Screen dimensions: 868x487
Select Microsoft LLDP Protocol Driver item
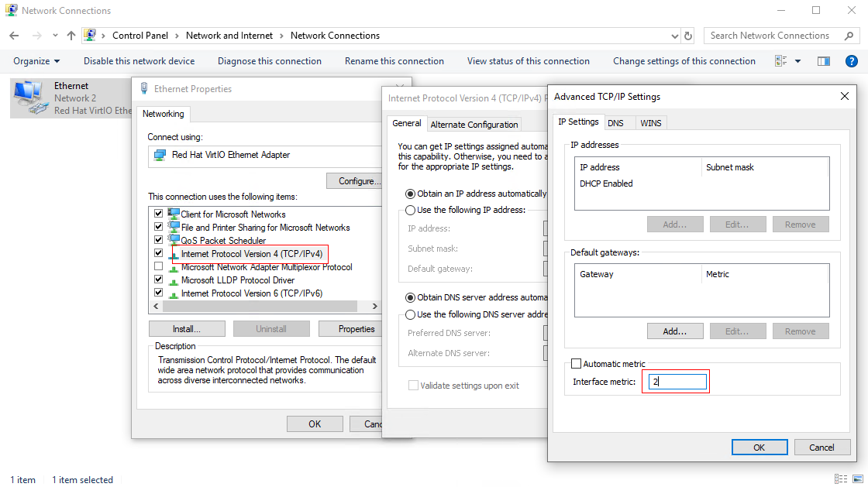click(237, 280)
